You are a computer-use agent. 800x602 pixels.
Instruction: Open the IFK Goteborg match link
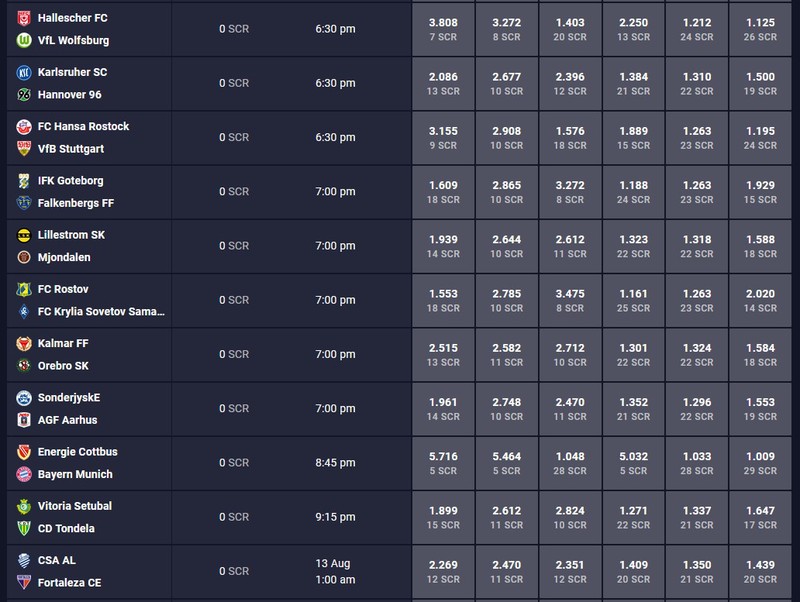(x=70, y=181)
